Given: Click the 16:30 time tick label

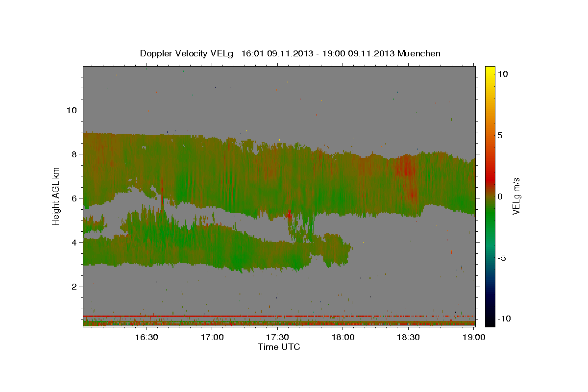Looking at the screenshot, I should click(147, 337).
